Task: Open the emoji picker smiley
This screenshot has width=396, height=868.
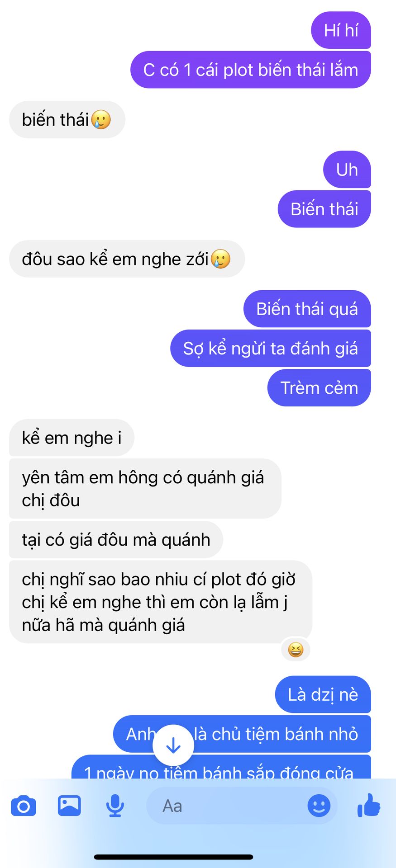Action: 319,806
